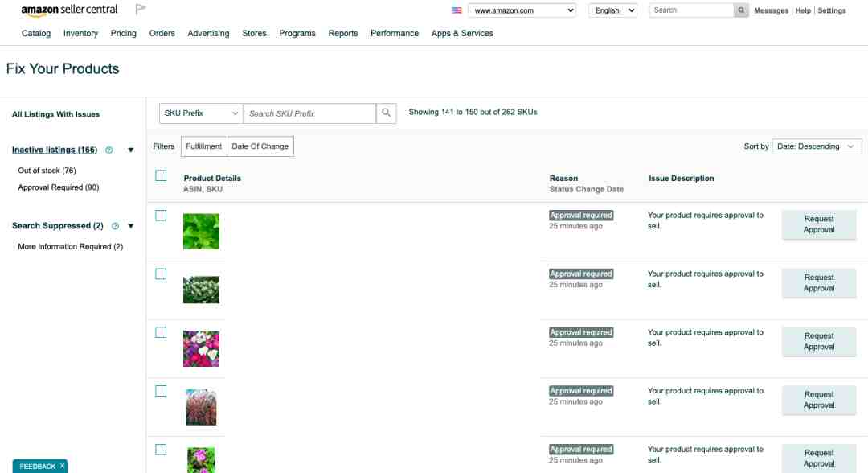The image size is (868, 473).
Task: Open the pink and white petunias thumbnail
Action: [x=201, y=348]
